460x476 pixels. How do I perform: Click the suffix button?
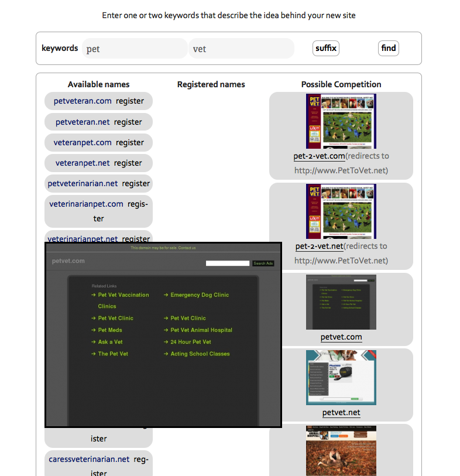[326, 48]
